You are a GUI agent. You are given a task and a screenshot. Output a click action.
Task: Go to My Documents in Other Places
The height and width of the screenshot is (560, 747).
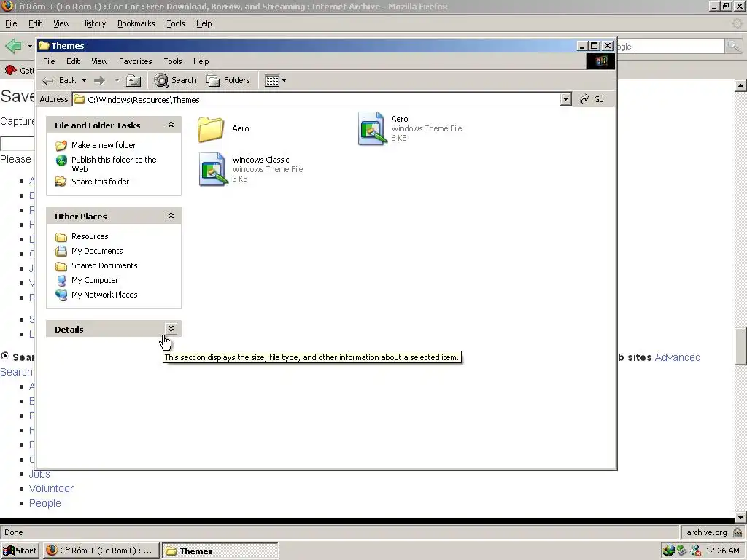[x=97, y=251]
